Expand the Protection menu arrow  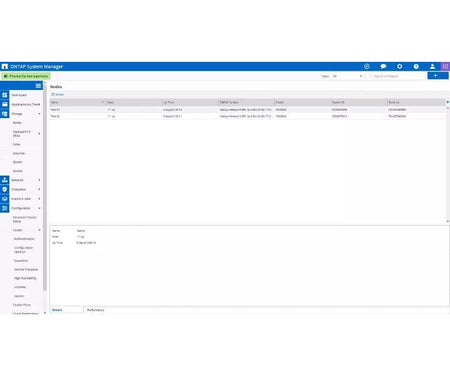(x=39, y=189)
